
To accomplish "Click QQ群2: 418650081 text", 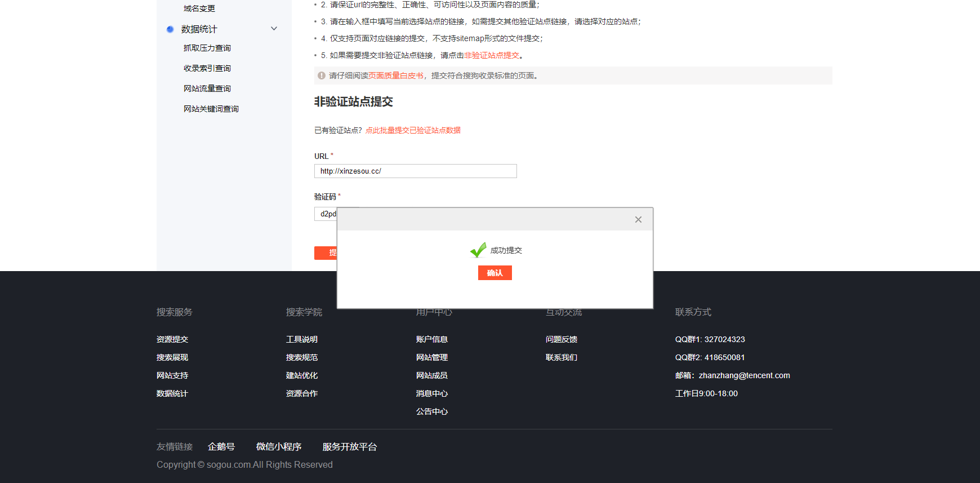I will tap(710, 357).
